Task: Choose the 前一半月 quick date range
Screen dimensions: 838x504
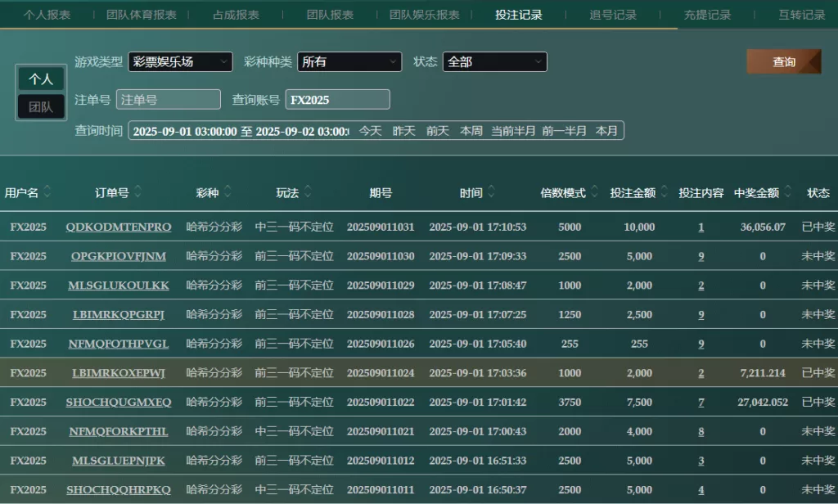Action: point(564,131)
